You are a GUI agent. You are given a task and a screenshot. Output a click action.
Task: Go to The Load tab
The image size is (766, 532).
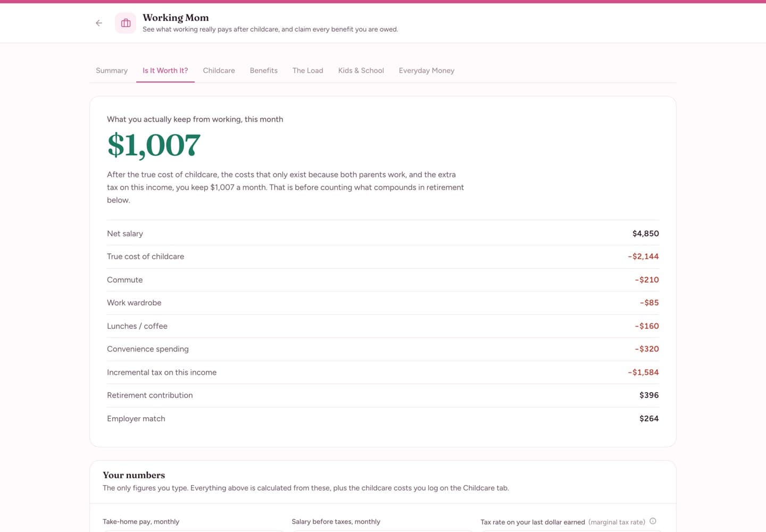(308, 70)
